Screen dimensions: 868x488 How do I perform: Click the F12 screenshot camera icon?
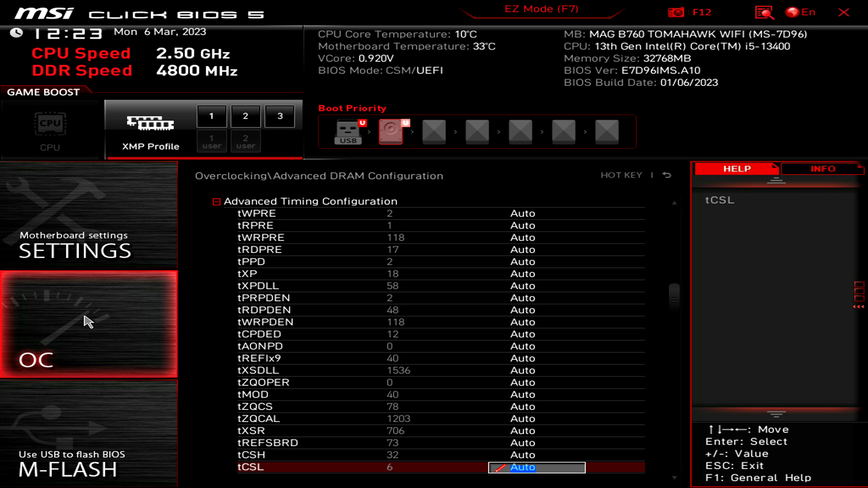[676, 12]
